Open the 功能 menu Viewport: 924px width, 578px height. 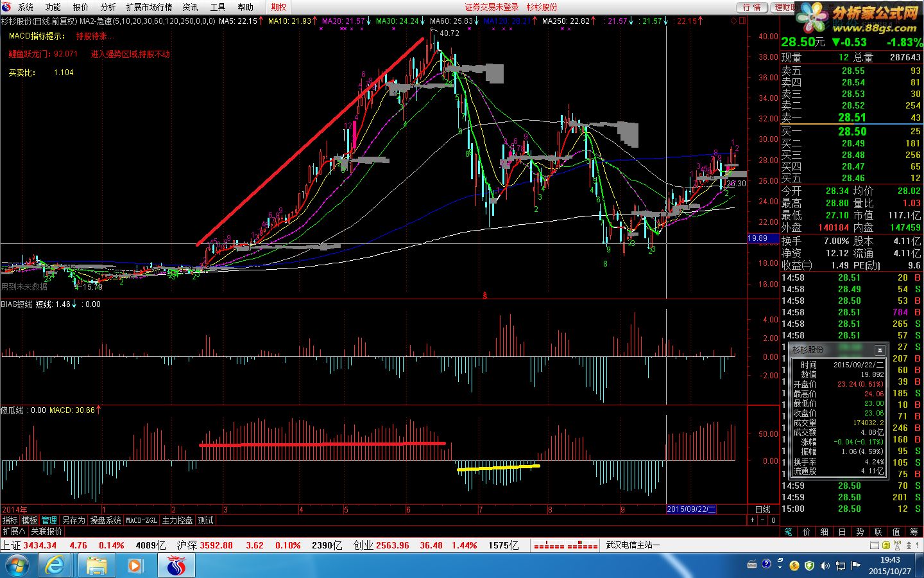[53, 7]
